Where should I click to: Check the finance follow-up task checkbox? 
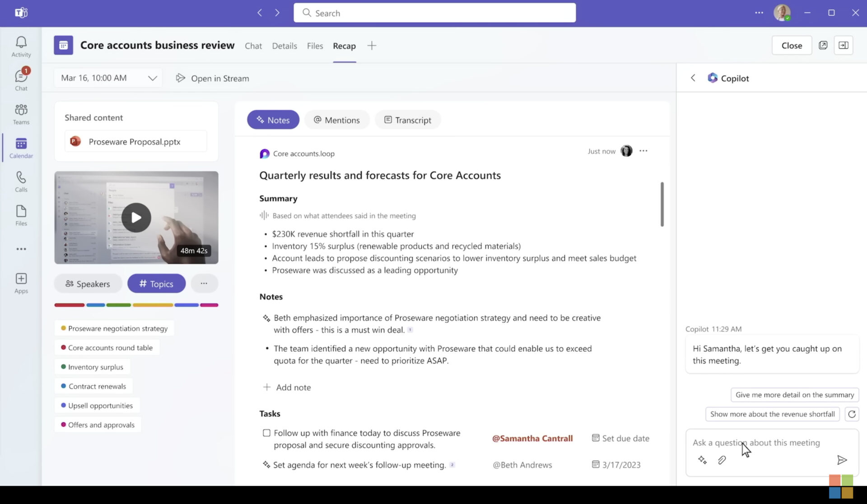point(266,433)
